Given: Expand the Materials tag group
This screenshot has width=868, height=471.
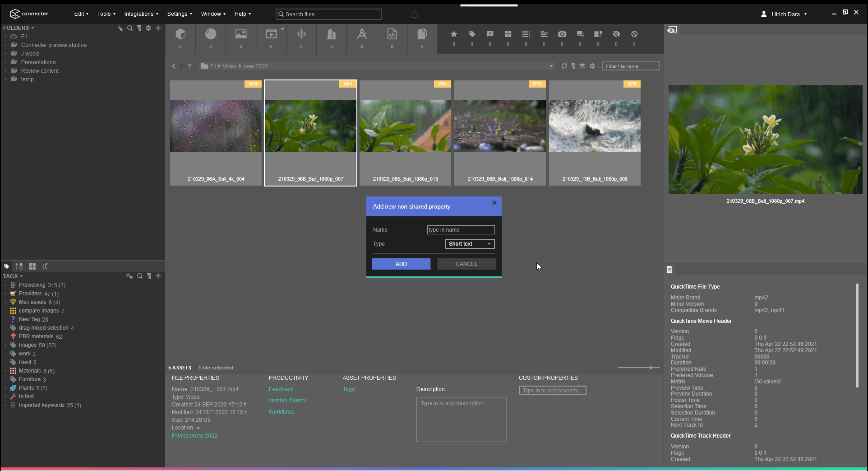Looking at the screenshot, I should [x=5, y=371].
